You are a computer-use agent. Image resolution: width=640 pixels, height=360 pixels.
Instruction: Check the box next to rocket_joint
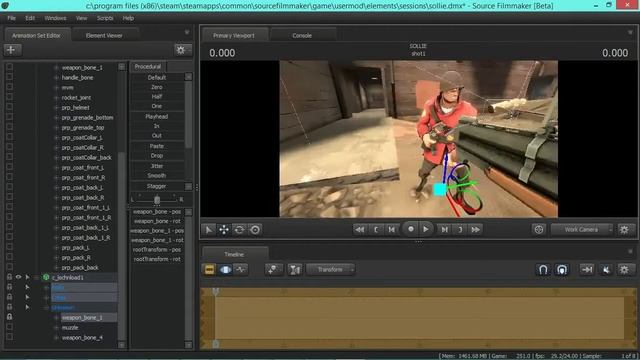pyautogui.click(x=9, y=97)
